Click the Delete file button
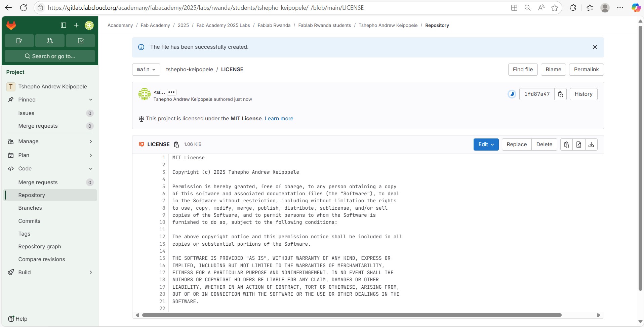 [544, 145]
